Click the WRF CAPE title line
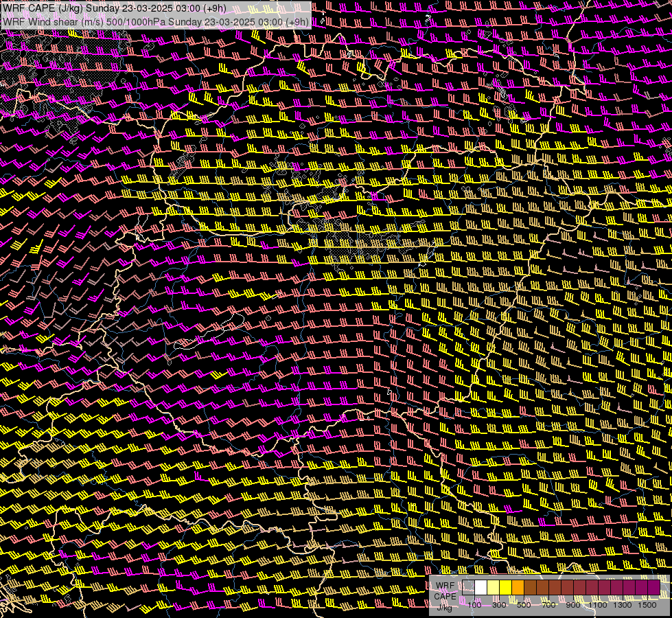Screen dimensions: 672x618 [x=115, y=8]
